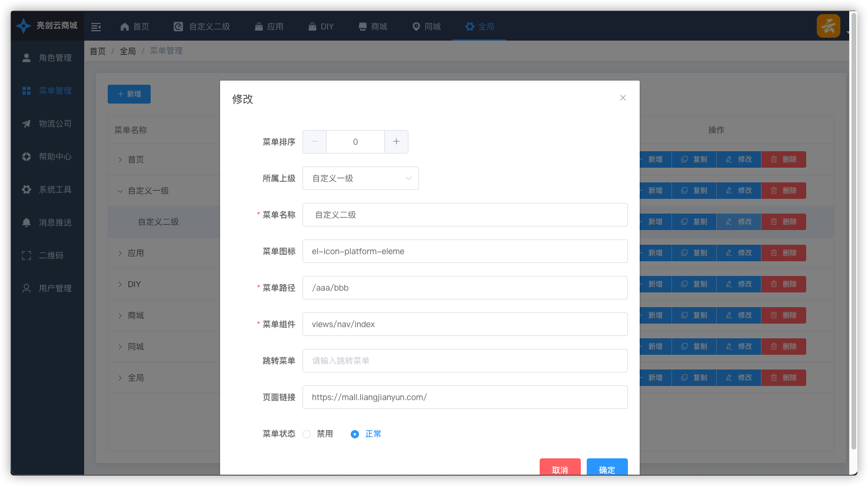The height and width of the screenshot is (486, 868).
Task: Collapse the 自定义一级 tree row
Action: point(120,191)
